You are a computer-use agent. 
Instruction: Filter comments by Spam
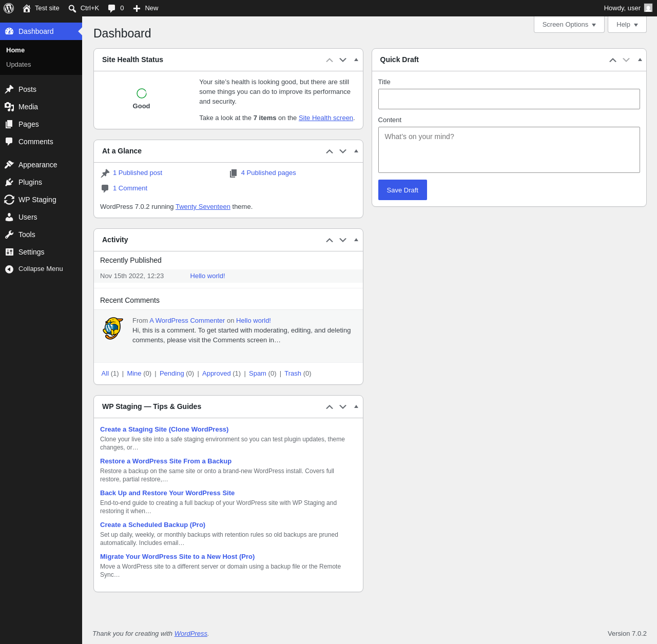258,374
